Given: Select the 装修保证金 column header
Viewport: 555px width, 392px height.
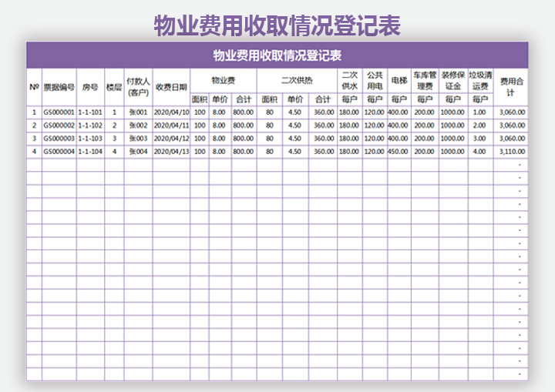Looking at the screenshot, I should click(x=453, y=81).
